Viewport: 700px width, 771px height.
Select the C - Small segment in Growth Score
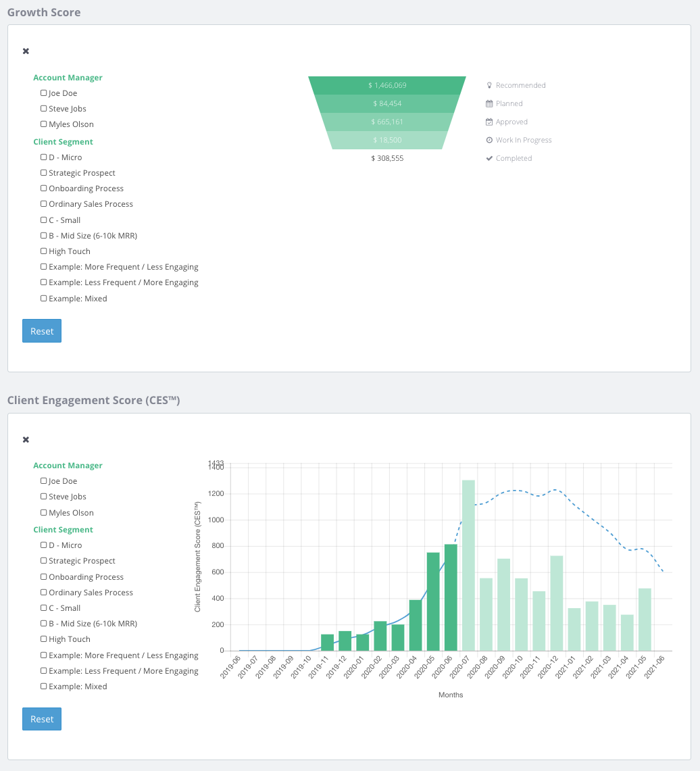click(44, 220)
